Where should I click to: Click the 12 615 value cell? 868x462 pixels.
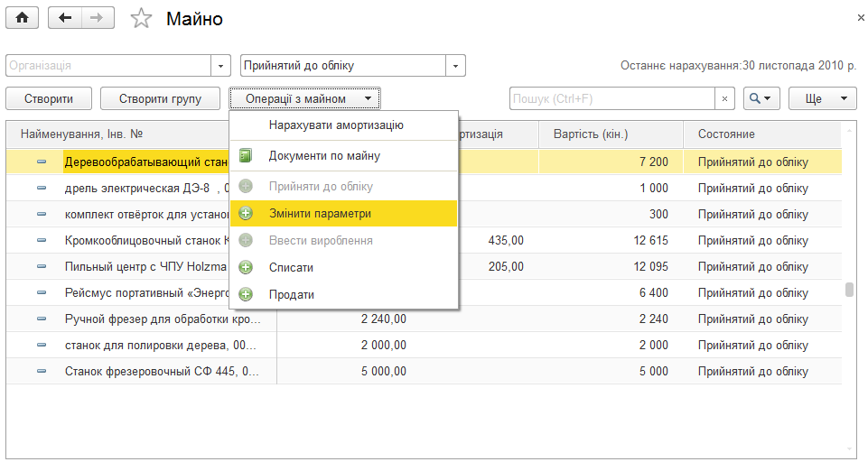[x=650, y=240]
